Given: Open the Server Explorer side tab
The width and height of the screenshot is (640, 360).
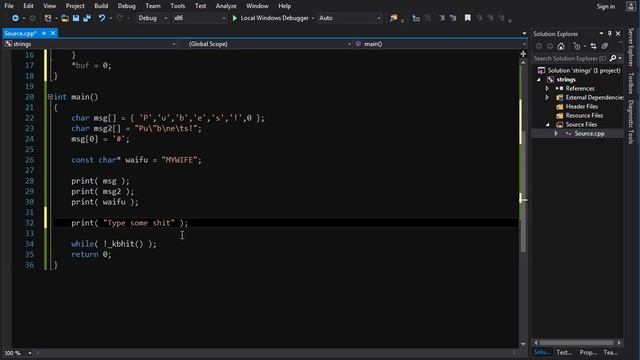Looking at the screenshot, I should click(x=631, y=47).
